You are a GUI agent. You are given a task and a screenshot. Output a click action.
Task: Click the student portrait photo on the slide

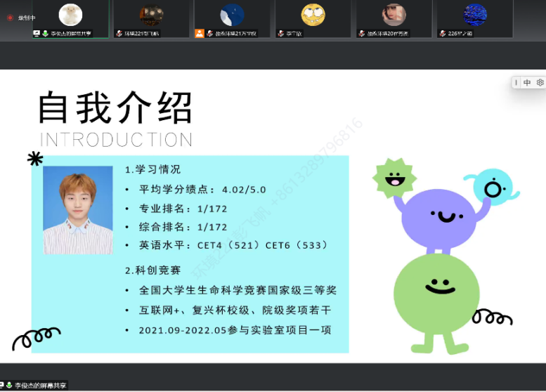pyautogui.click(x=78, y=209)
